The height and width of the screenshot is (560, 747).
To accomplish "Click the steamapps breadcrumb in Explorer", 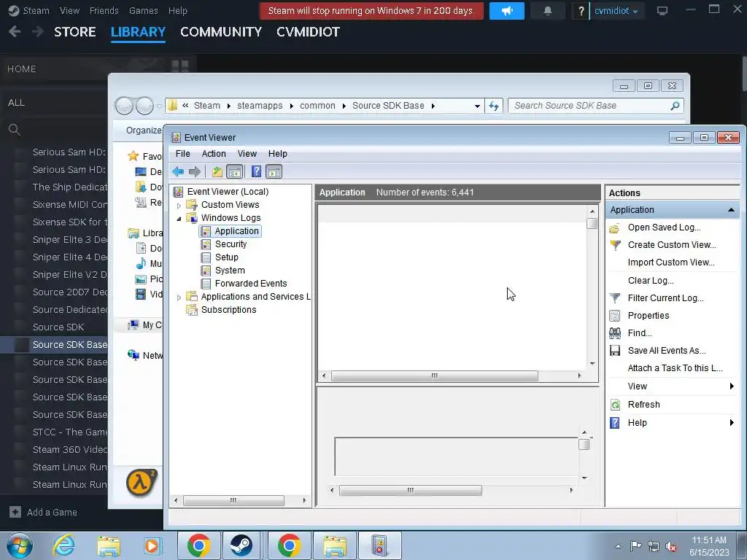I will [260, 106].
